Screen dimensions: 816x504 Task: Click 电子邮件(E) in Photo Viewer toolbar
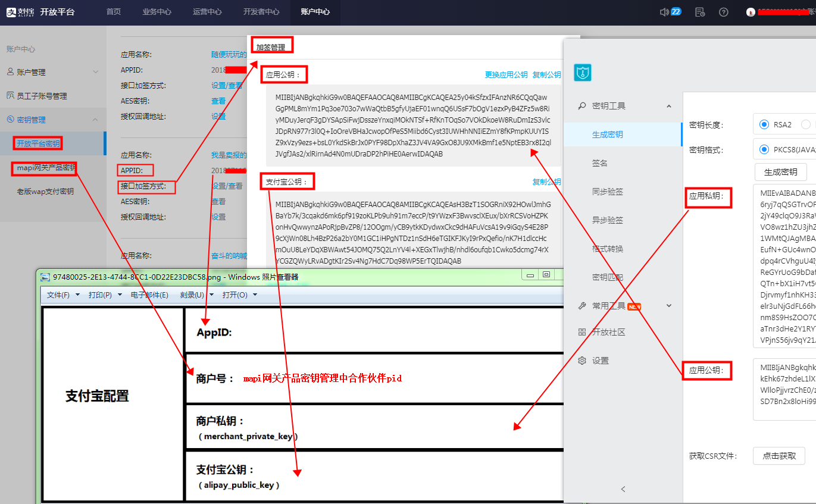[x=149, y=295]
